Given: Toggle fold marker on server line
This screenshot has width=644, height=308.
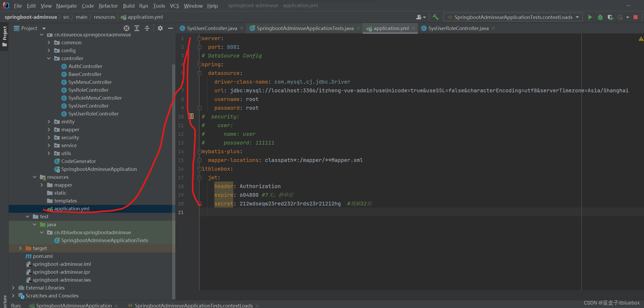Looking at the screenshot, I should click(x=200, y=38).
